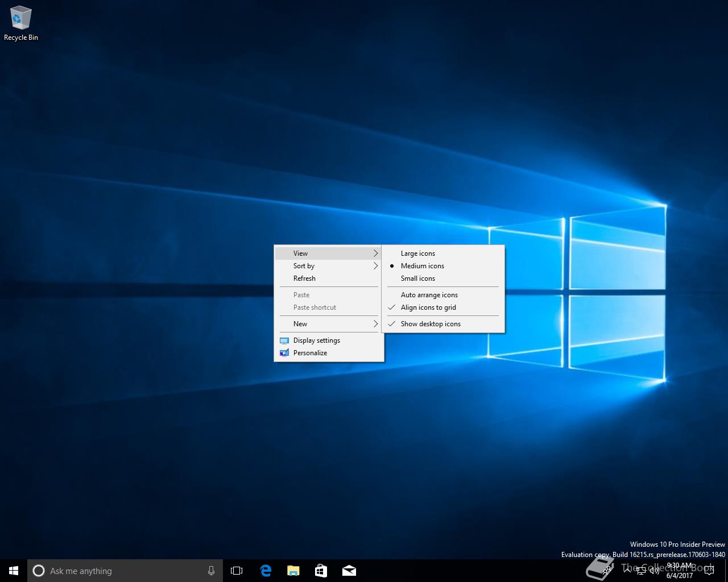
Task: Open the Mail app from the taskbar
Action: tap(349, 571)
